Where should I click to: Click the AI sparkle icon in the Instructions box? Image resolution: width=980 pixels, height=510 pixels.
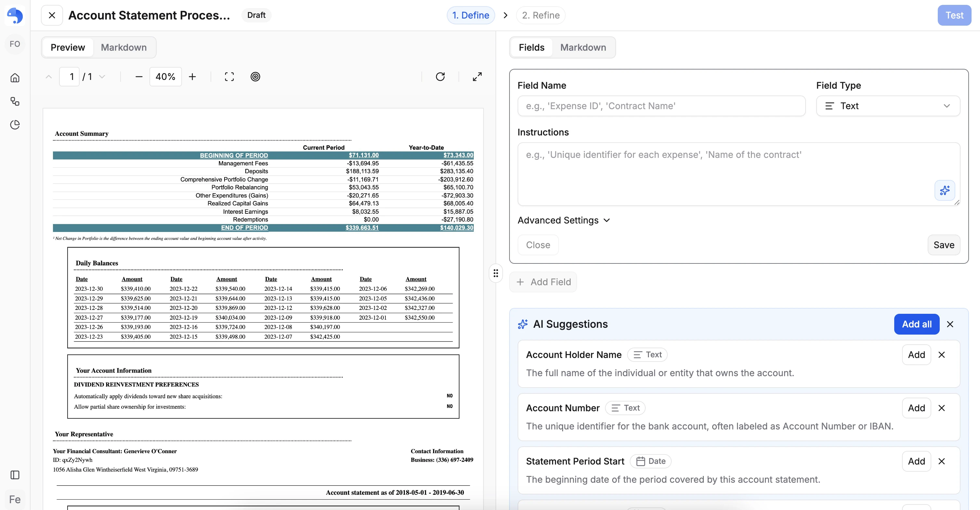945,190
